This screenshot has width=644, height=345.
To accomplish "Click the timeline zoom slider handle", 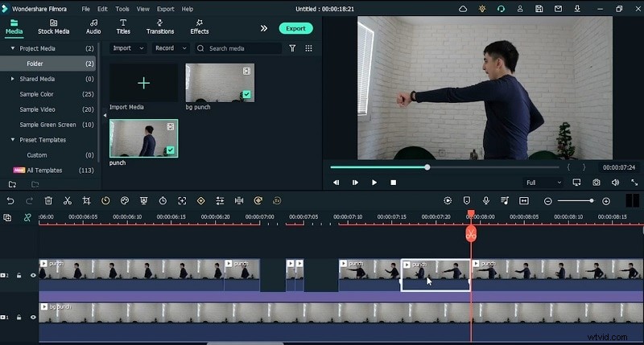I will pyautogui.click(x=592, y=200).
